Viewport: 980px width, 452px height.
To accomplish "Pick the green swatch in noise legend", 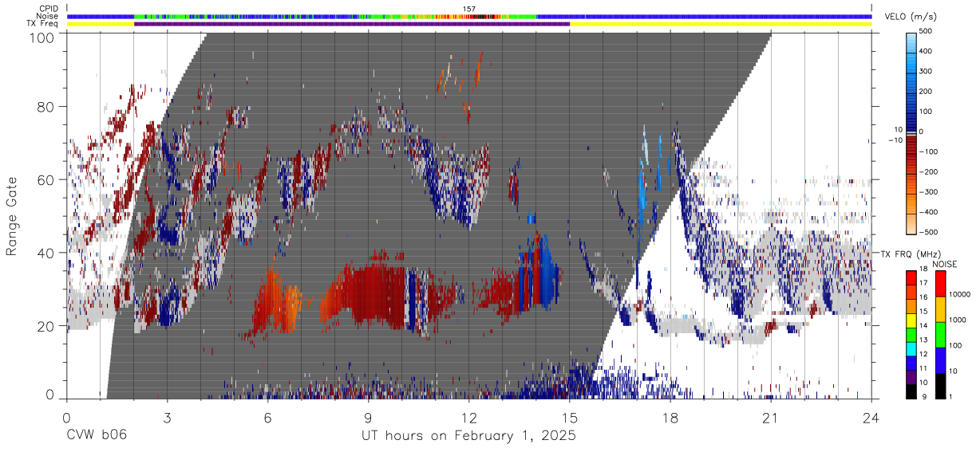I will click(x=941, y=334).
